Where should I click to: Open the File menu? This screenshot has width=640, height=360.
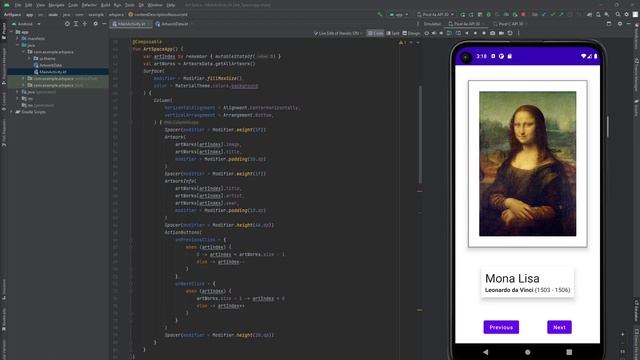[18, 5]
